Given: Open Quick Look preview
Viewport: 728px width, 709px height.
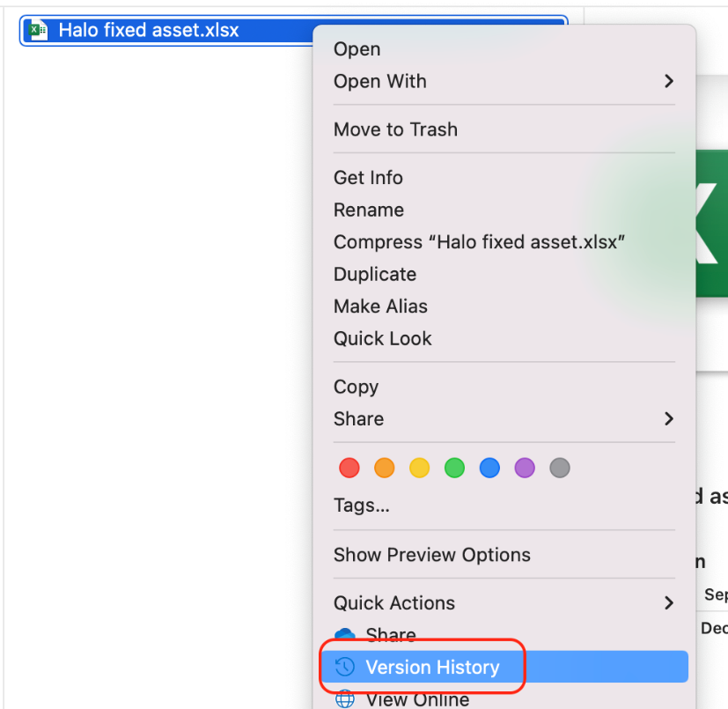Looking at the screenshot, I should 382,338.
